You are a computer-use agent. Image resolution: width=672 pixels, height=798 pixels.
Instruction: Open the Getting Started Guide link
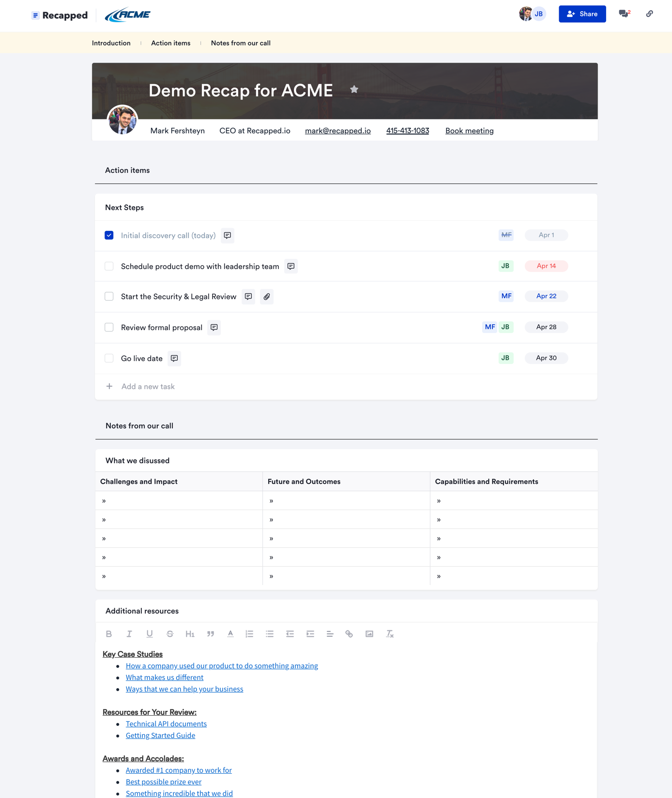point(160,736)
